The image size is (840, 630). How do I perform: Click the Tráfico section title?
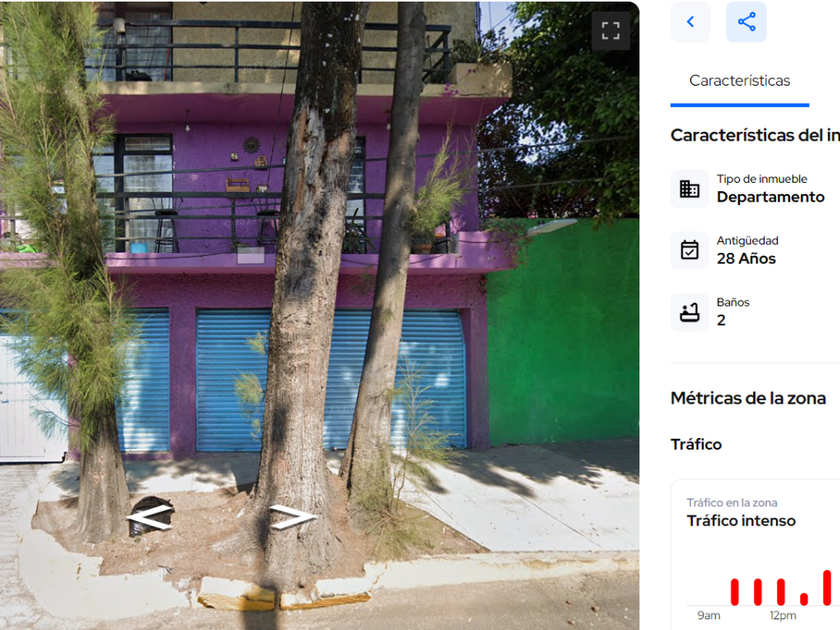pyautogui.click(x=696, y=445)
